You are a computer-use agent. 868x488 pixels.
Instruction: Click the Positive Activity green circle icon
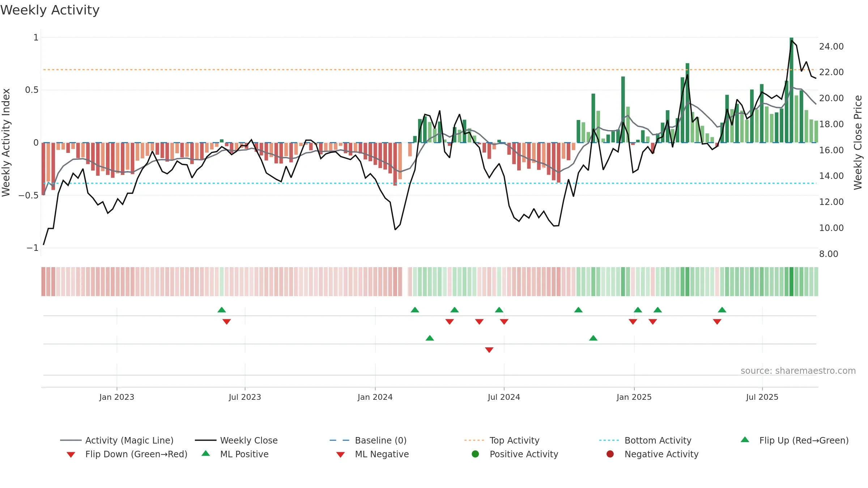476,454
